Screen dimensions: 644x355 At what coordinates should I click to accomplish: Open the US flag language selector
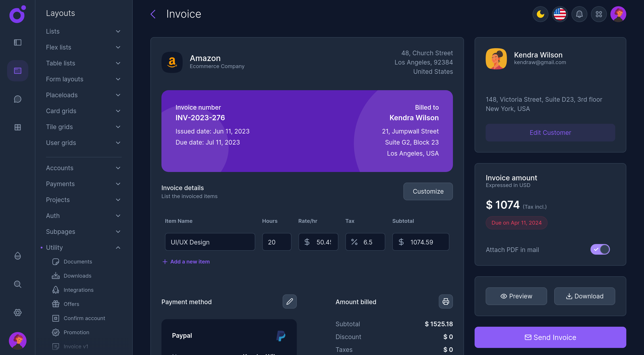coord(560,14)
